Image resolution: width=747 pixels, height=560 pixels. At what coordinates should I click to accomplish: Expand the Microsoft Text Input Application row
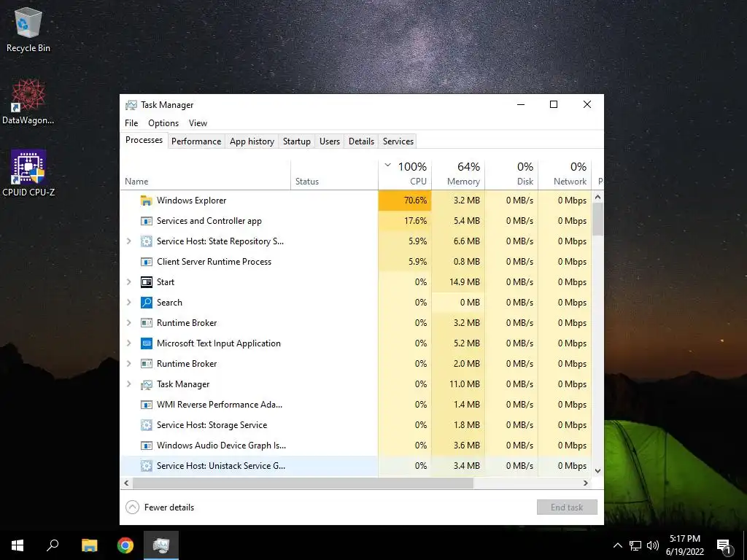128,343
